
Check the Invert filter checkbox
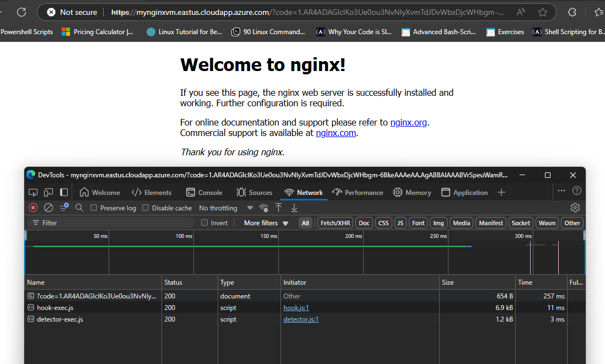(x=204, y=223)
